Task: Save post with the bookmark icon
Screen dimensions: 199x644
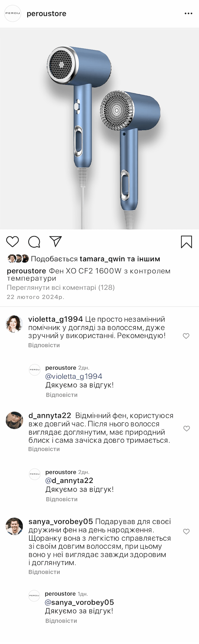Action: pyautogui.click(x=186, y=242)
